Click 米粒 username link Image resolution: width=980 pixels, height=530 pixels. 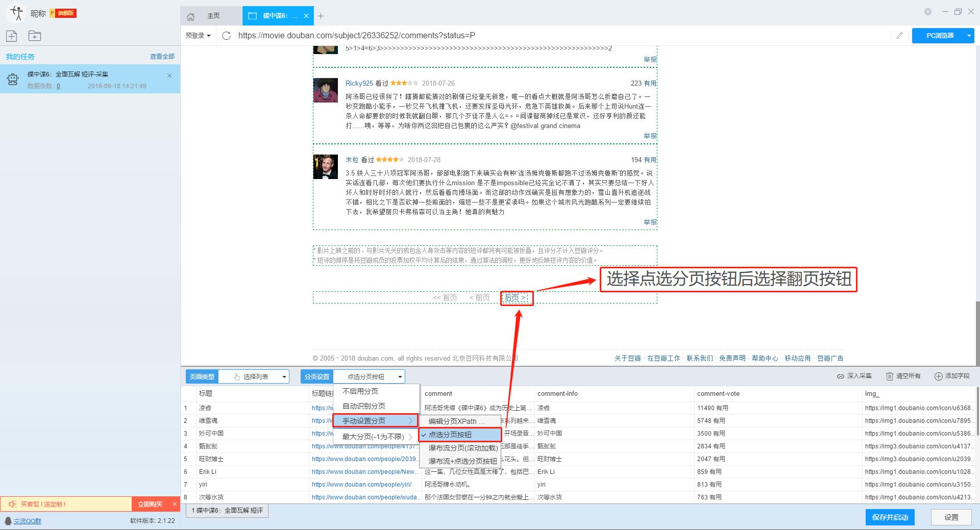(x=352, y=160)
